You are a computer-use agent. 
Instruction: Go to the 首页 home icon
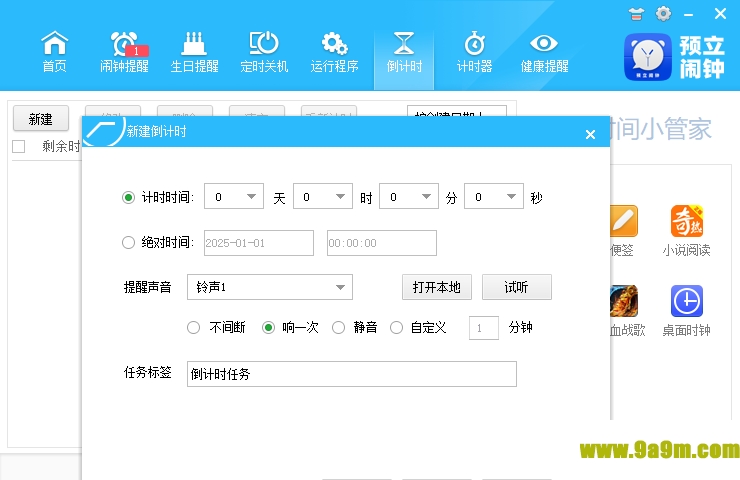tap(55, 52)
